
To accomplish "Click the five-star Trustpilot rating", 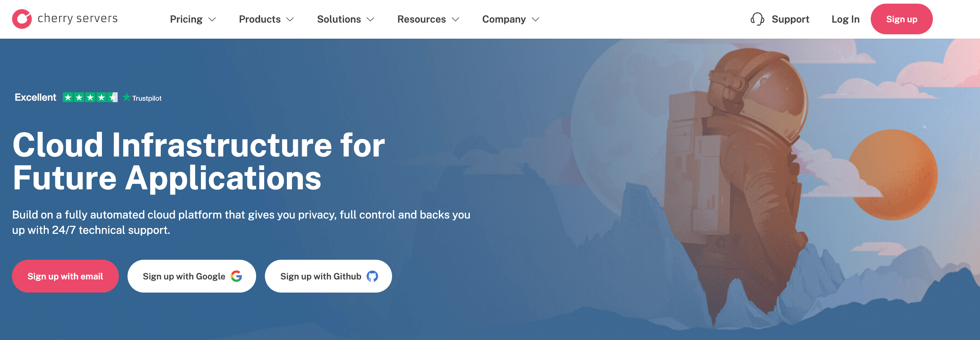I will pos(90,98).
